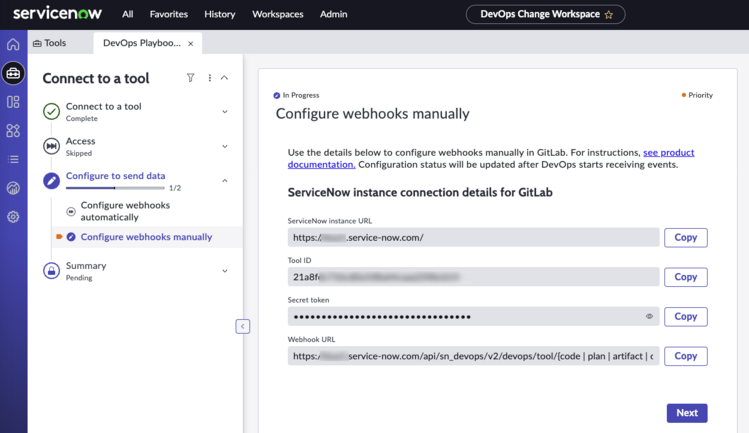
Task: Expand the Summary step chevron
Action: click(x=225, y=271)
